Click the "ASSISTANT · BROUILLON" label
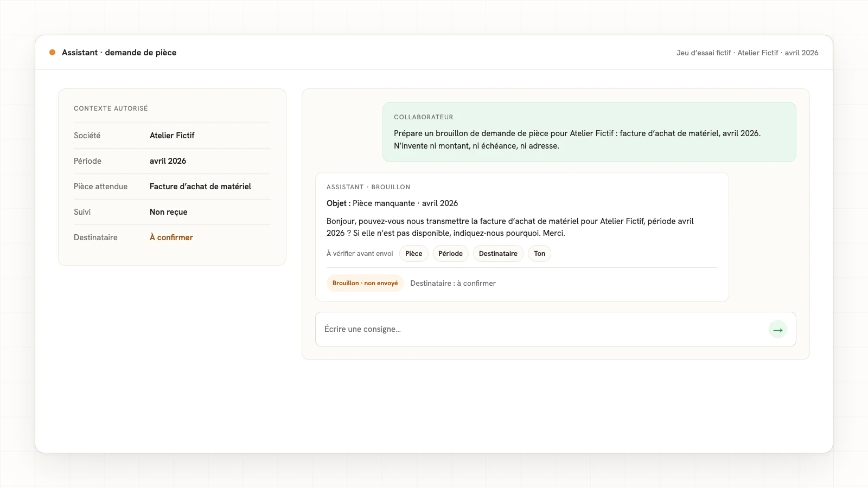Image resolution: width=868 pixels, height=488 pixels. 368,187
